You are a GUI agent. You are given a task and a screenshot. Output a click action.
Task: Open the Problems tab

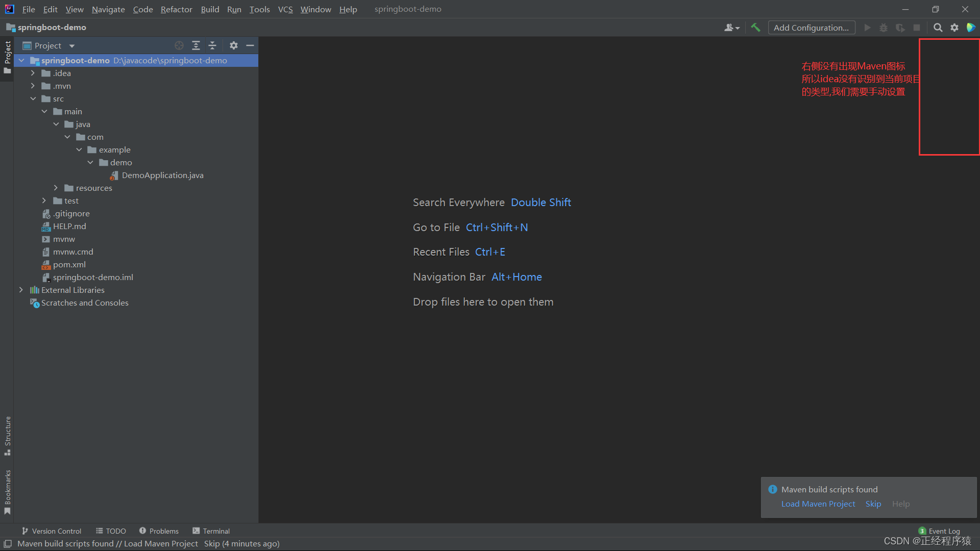[x=159, y=531]
